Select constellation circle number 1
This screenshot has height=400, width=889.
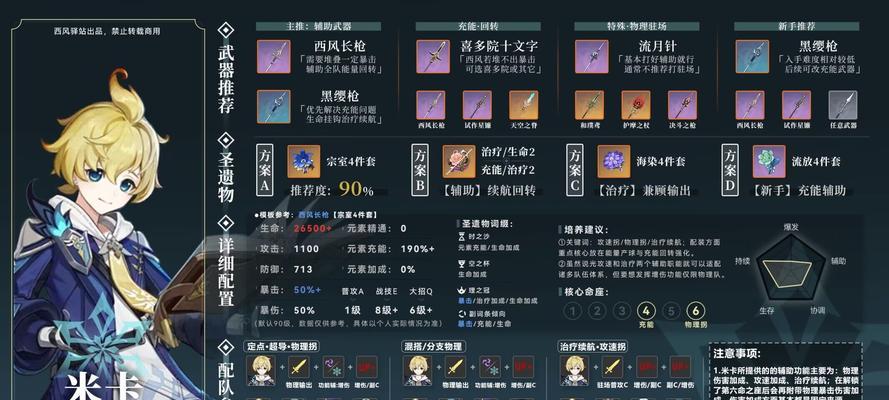click(573, 311)
